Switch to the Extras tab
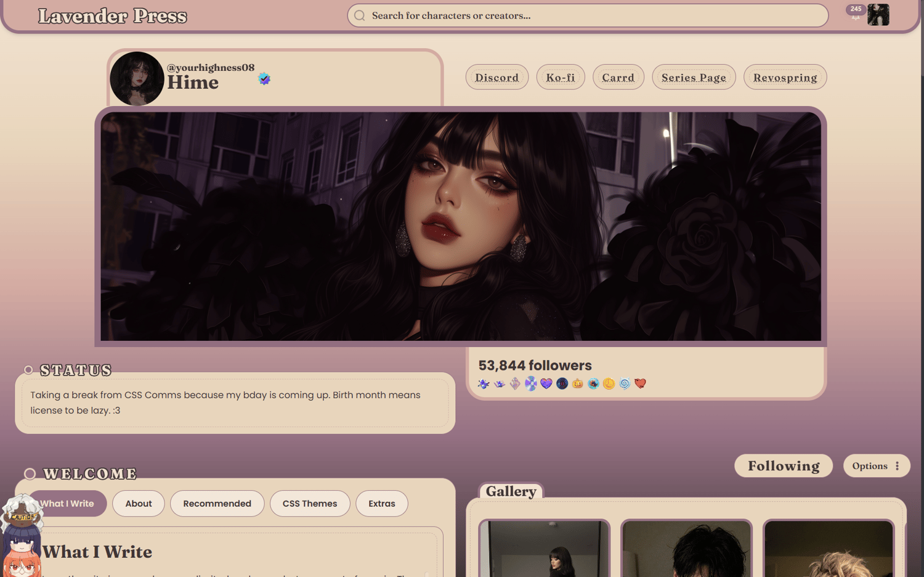The height and width of the screenshot is (577, 924). (382, 504)
